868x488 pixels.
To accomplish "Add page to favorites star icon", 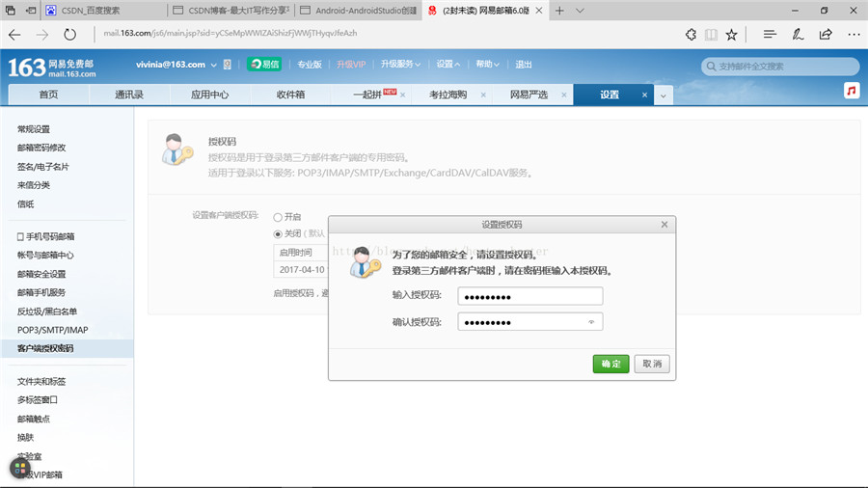I will pos(731,35).
